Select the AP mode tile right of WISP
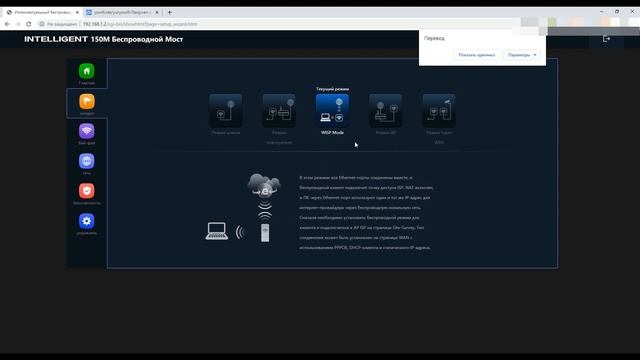640x360 pixels. [386, 111]
